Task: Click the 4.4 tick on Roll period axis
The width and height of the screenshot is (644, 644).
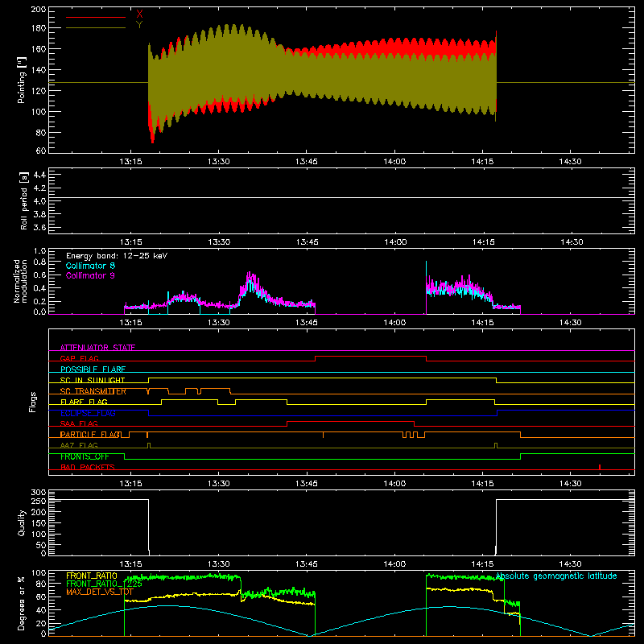Action: [39, 175]
